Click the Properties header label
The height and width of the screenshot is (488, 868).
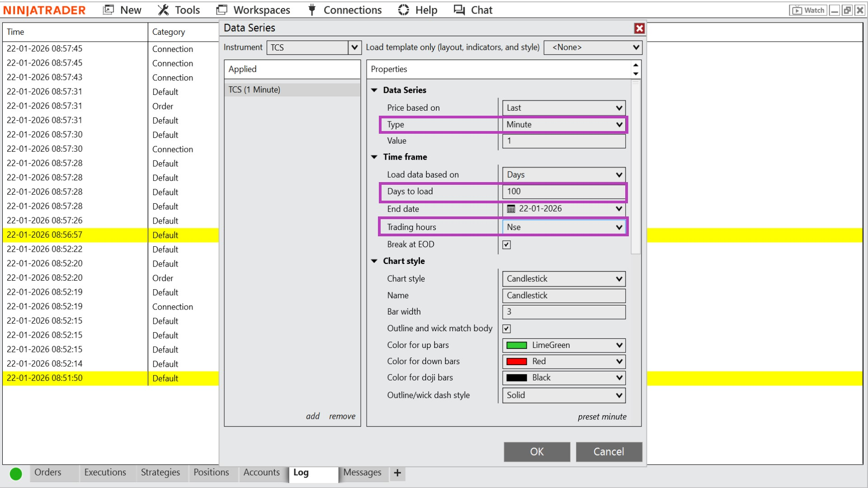click(x=389, y=69)
